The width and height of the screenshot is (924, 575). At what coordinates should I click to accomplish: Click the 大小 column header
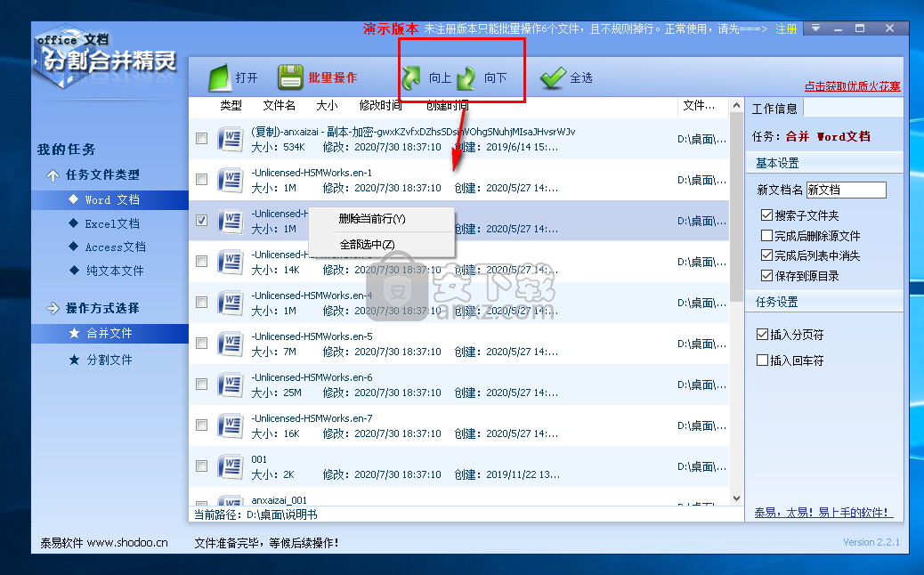click(327, 105)
